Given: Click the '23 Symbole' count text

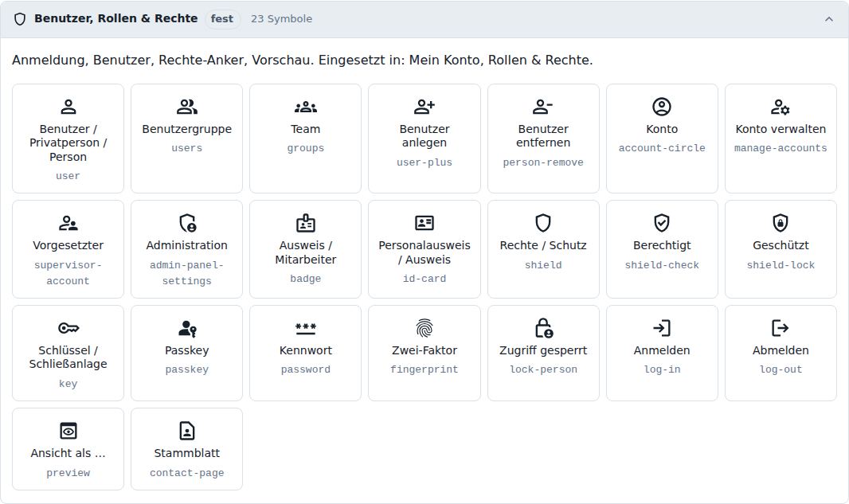Looking at the screenshot, I should click(282, 19).
